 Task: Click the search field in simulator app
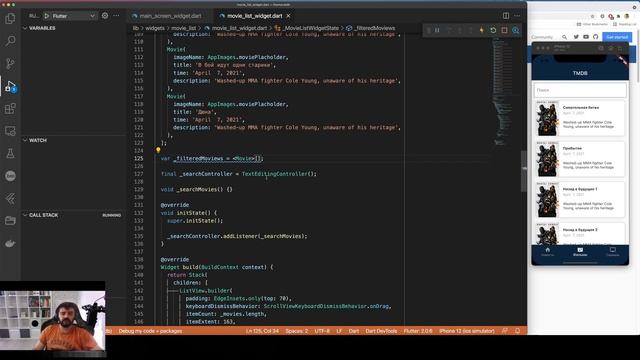(x=580, y=90)
